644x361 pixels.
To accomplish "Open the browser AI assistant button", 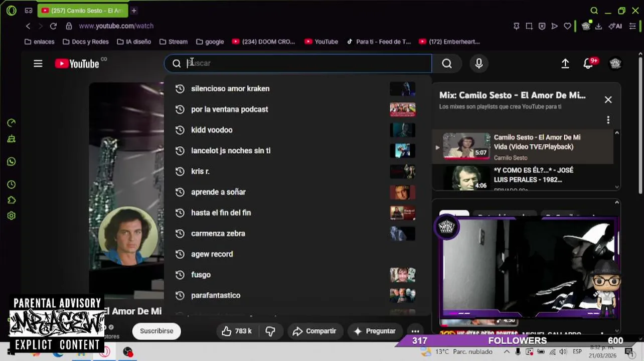I will click(615, 26).
